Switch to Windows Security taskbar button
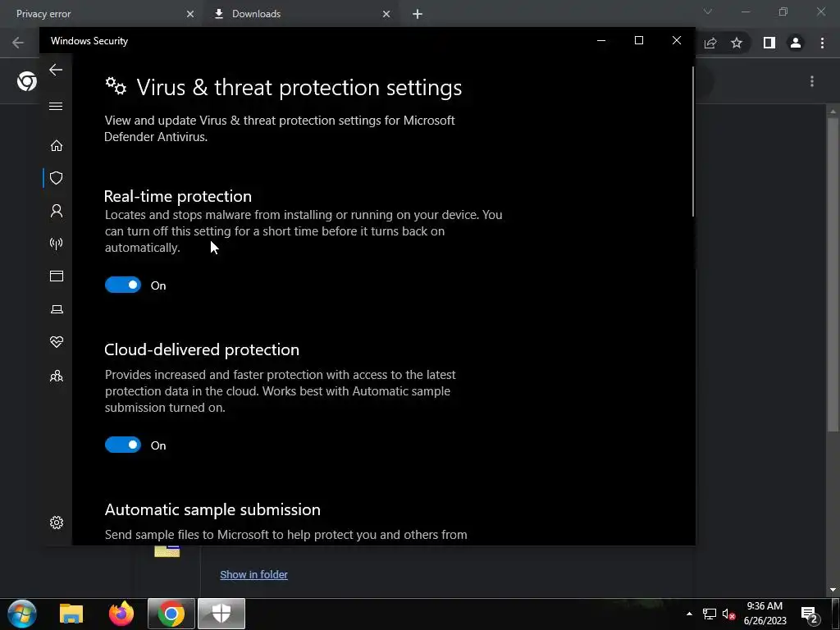Screen dimensions: 840x630 tap(221, 614)
